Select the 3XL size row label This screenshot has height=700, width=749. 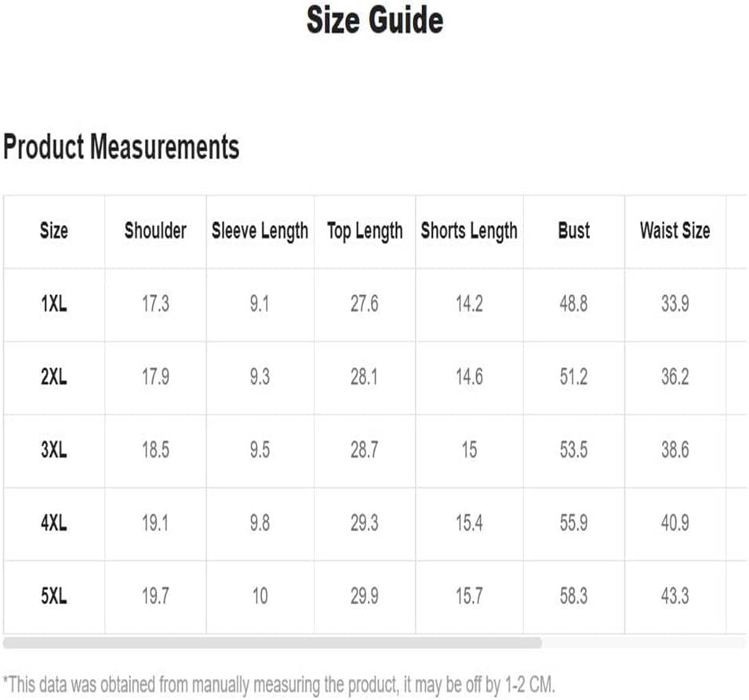point(54,450)
